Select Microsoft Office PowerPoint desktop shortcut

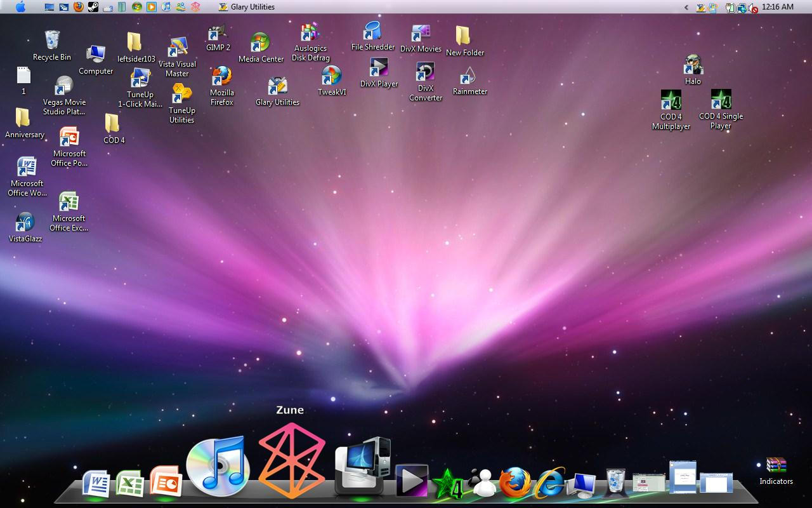[x=69, y=147]
